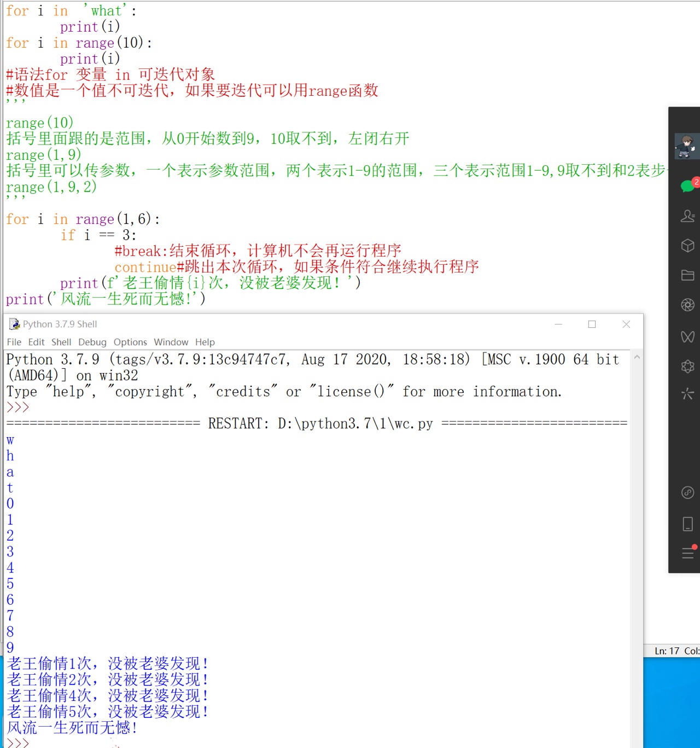This screenshot has width=700, height=748.
Task: Open the folder icon in the sidebar
Action: (x=687, y=275)
